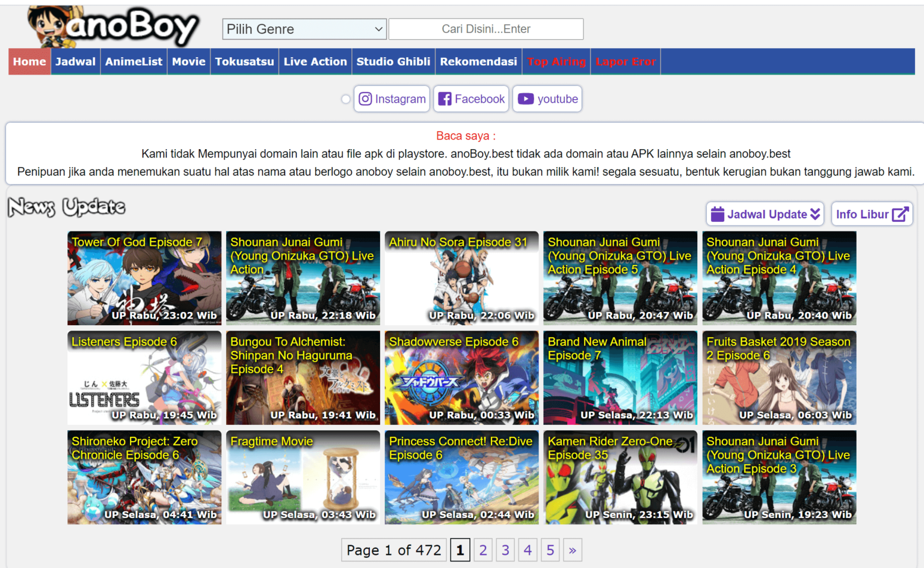Click current page 1 in pagination
This screenshot has width=924, height=568.
point(460,550)
